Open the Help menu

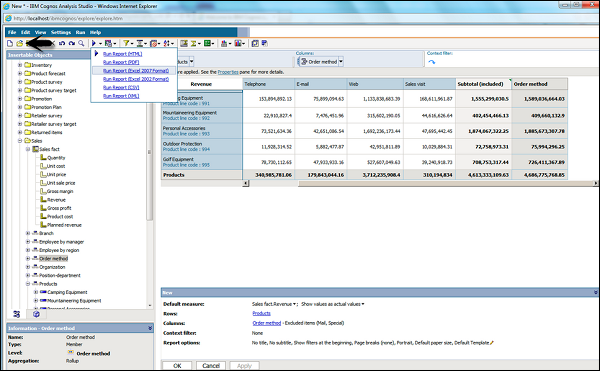point(95,33)
